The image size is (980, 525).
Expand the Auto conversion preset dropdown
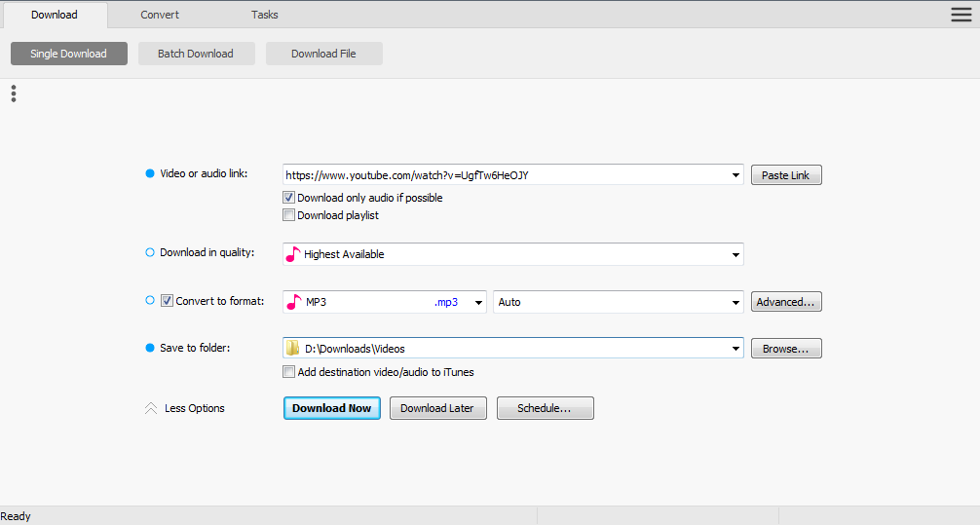click(619, 302)
